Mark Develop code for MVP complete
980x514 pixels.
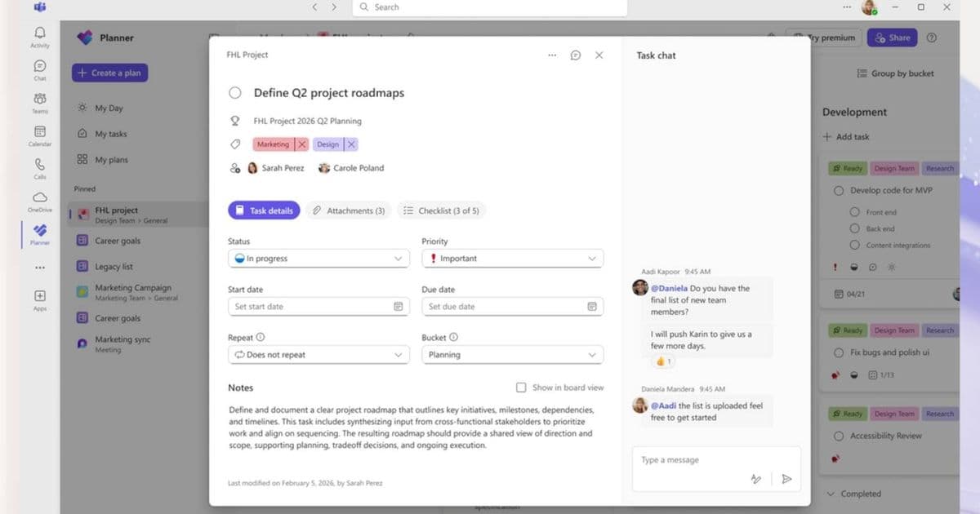tap(839, 190)
